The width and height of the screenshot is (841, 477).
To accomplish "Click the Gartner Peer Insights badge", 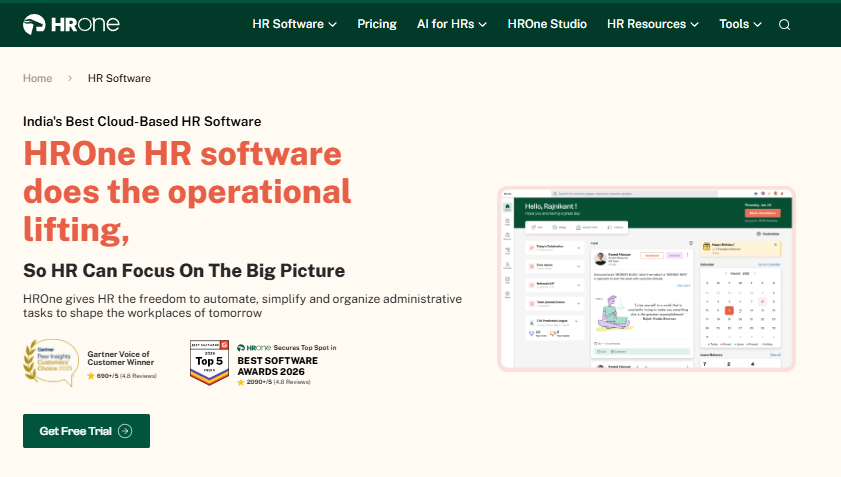I will (x=51, y=363).
